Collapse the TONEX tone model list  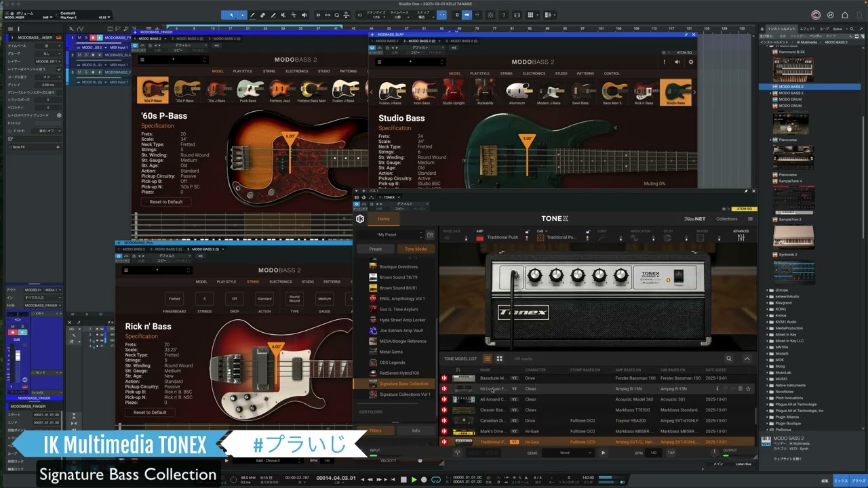(747, 359)
